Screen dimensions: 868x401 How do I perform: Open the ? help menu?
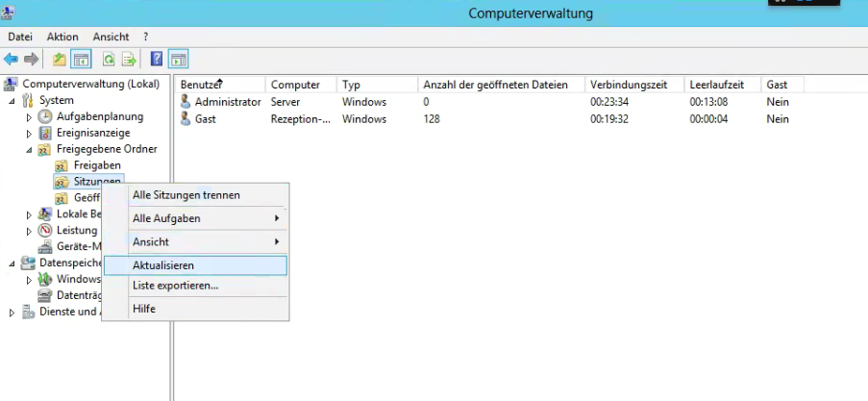click(145, 37)
